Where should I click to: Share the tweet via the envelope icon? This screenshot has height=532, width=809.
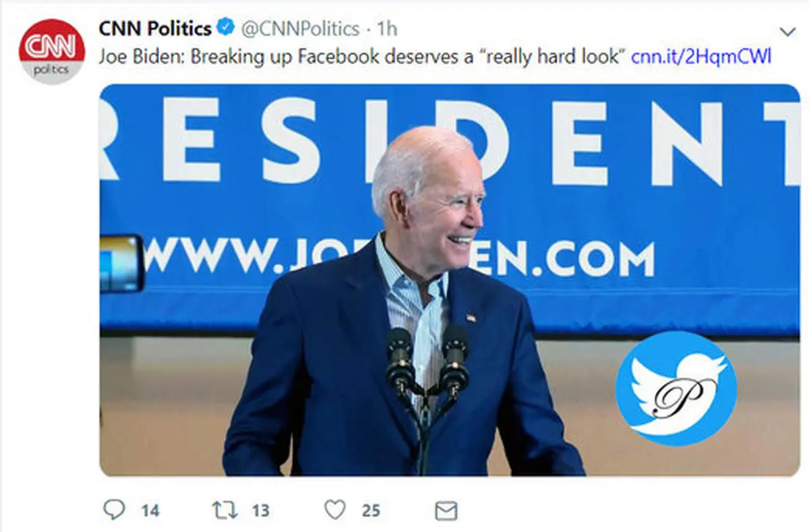446,510
